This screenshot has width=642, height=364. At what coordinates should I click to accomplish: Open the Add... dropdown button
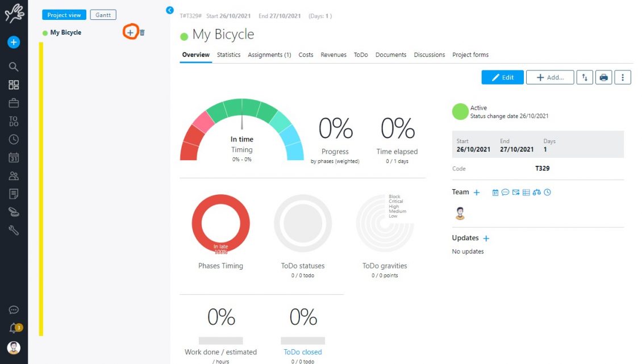pos(549,78)
